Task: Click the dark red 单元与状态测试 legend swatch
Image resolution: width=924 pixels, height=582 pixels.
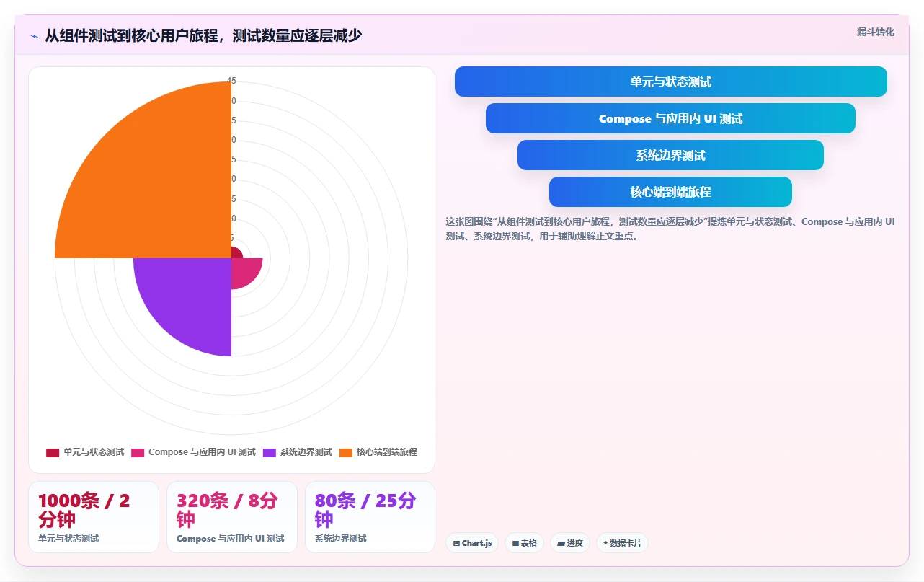Action: (x=52, y=452)
